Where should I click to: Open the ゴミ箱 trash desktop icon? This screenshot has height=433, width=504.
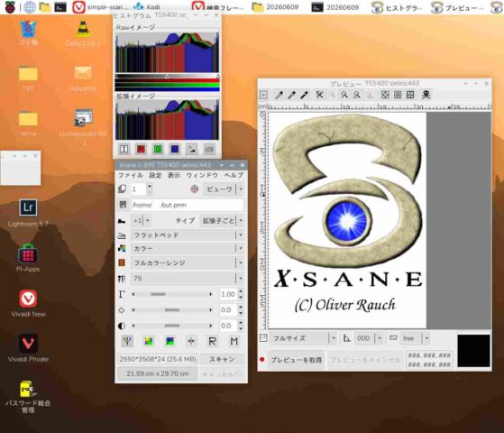coord(28,32)
